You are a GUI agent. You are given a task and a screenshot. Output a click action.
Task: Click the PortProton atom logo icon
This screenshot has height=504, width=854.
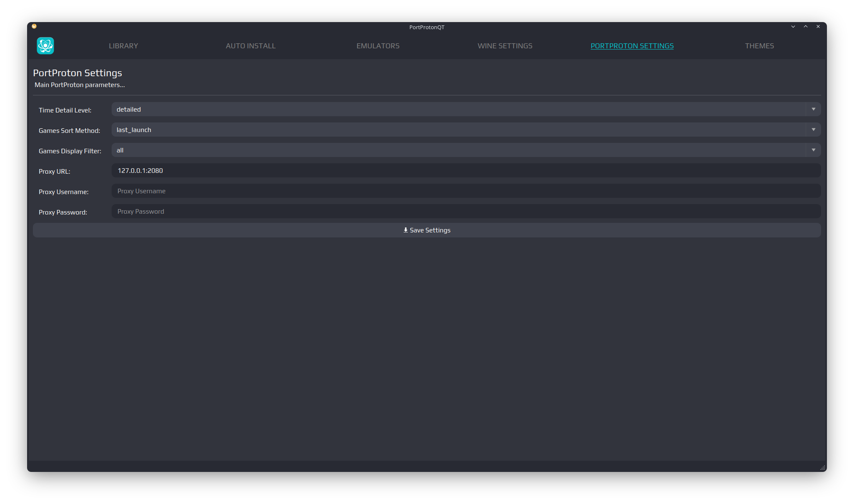tap(45, 46)
